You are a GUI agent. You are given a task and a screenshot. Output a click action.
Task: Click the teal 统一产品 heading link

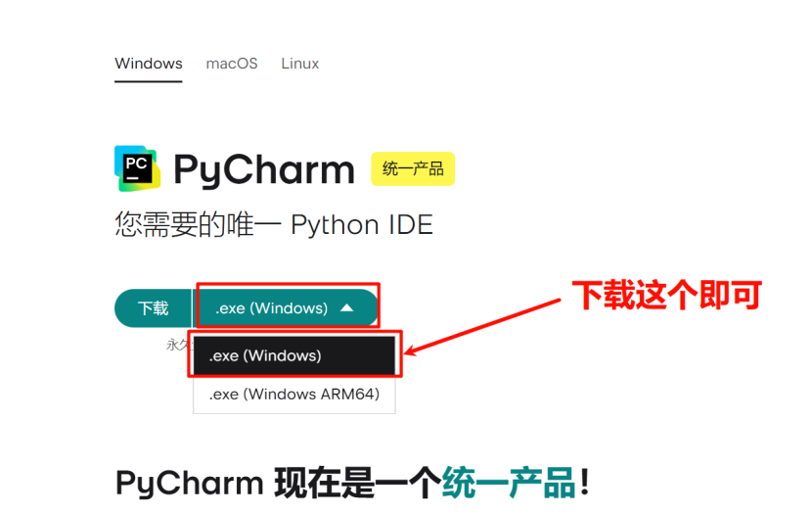click(508, 483)
